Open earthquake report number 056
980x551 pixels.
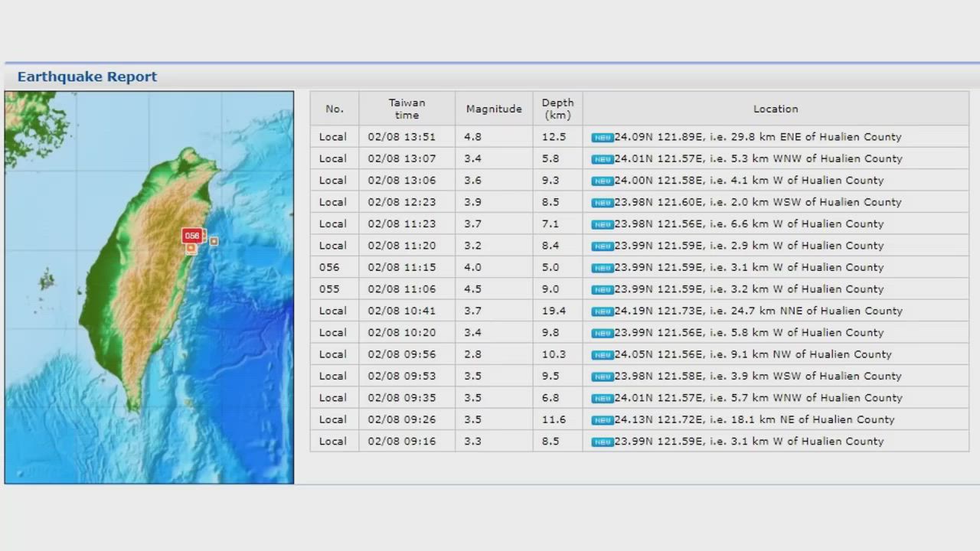[329, 267]
